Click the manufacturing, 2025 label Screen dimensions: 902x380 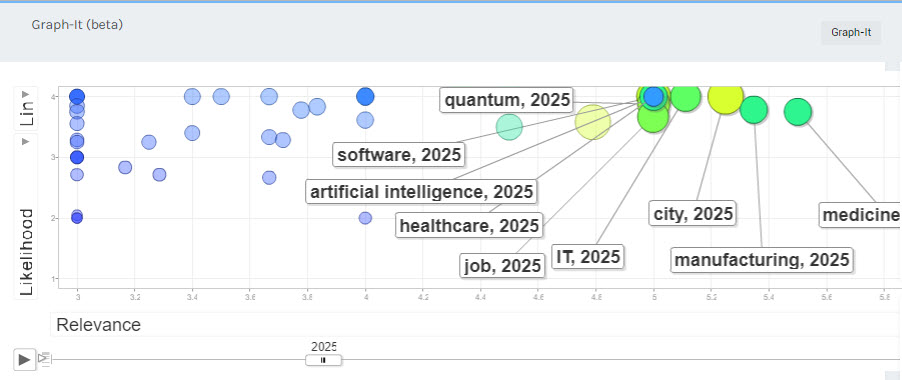tap(762, 259)
